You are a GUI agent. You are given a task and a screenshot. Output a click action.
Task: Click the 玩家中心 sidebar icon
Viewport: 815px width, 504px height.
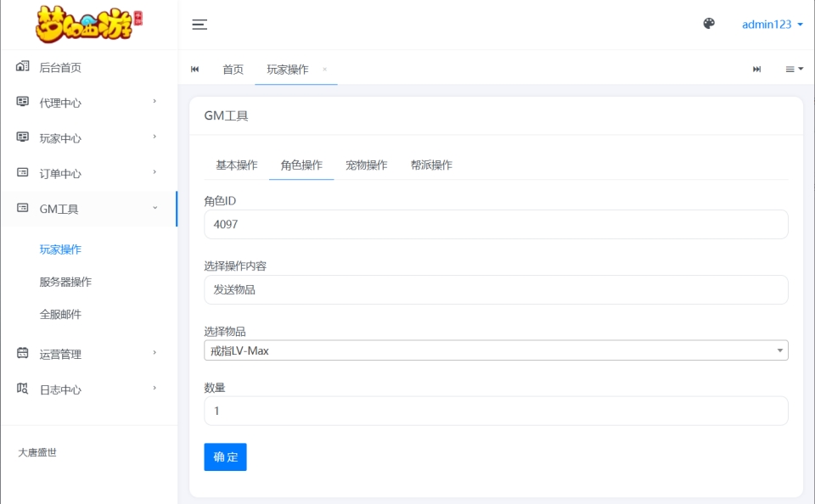[x=22, y=137]
